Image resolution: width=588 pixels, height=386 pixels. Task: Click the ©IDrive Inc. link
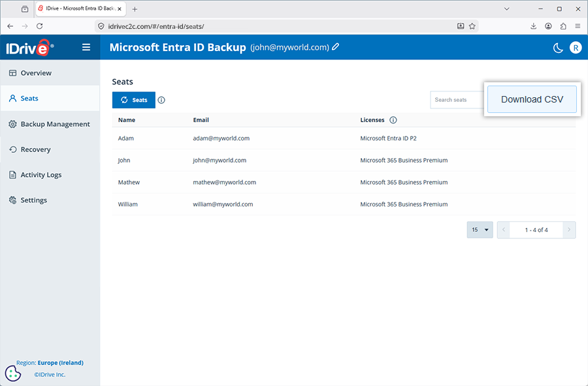tap(50, 374)
